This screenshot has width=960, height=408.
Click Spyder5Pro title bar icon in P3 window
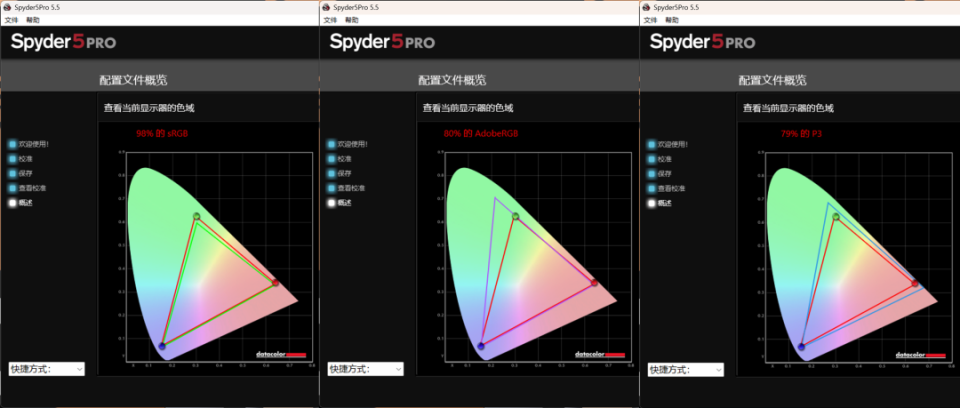coord(647,7)
